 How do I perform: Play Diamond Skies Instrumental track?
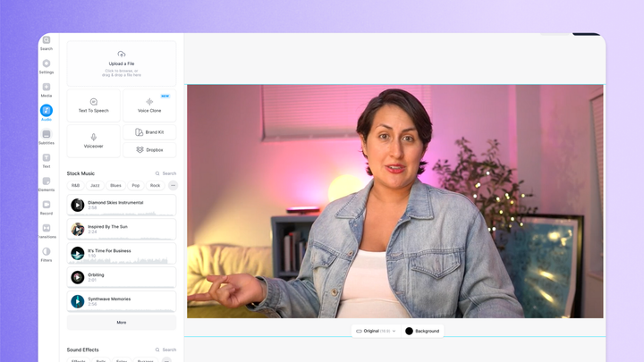pos(78,205)
